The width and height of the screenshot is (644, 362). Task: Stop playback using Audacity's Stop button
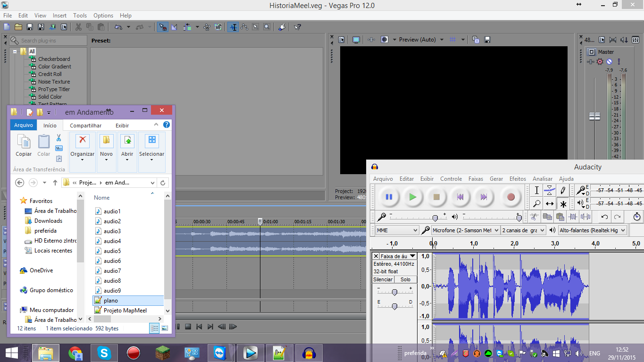point(436,197)
